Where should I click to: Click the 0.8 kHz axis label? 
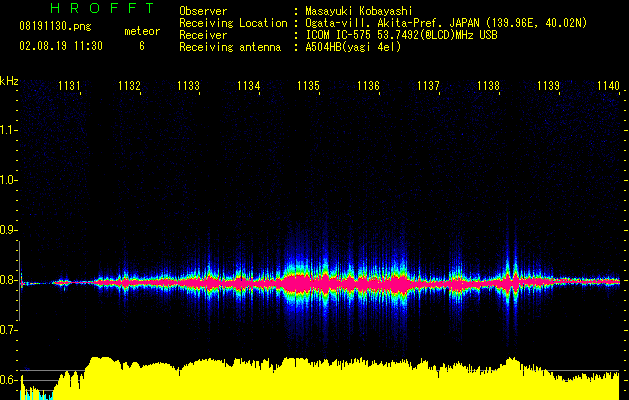pyautogui.click(x=7, y=280)
